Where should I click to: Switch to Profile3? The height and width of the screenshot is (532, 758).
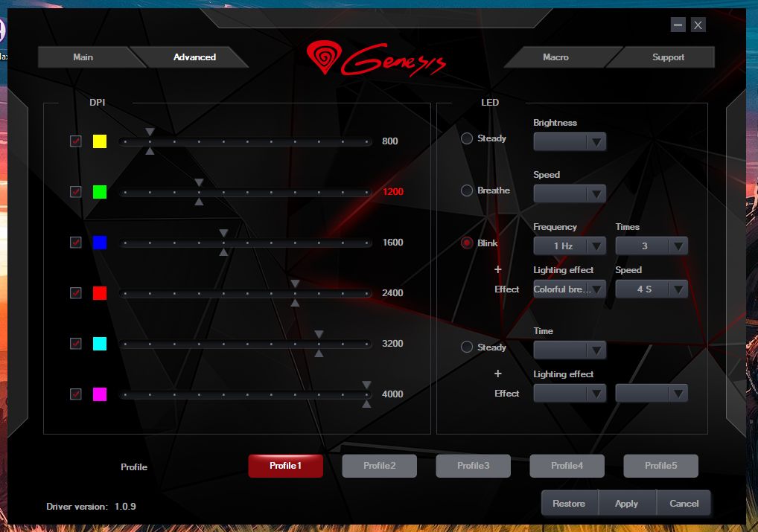[x=473, y=466]
